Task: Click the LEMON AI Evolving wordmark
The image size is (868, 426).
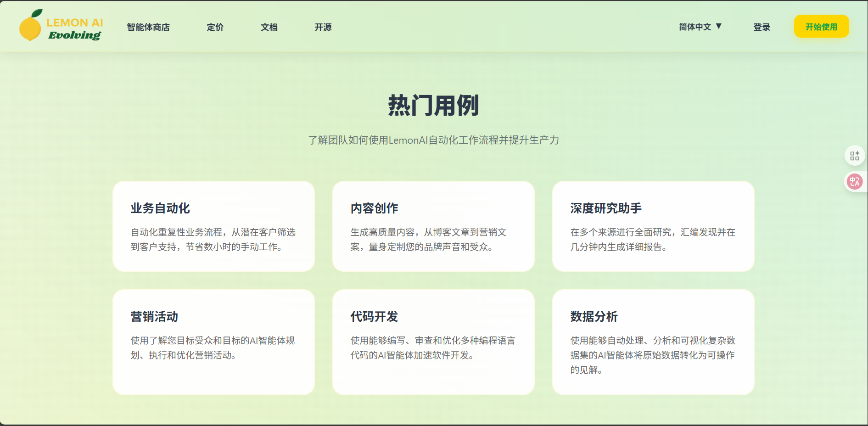Action: [75, 28]
